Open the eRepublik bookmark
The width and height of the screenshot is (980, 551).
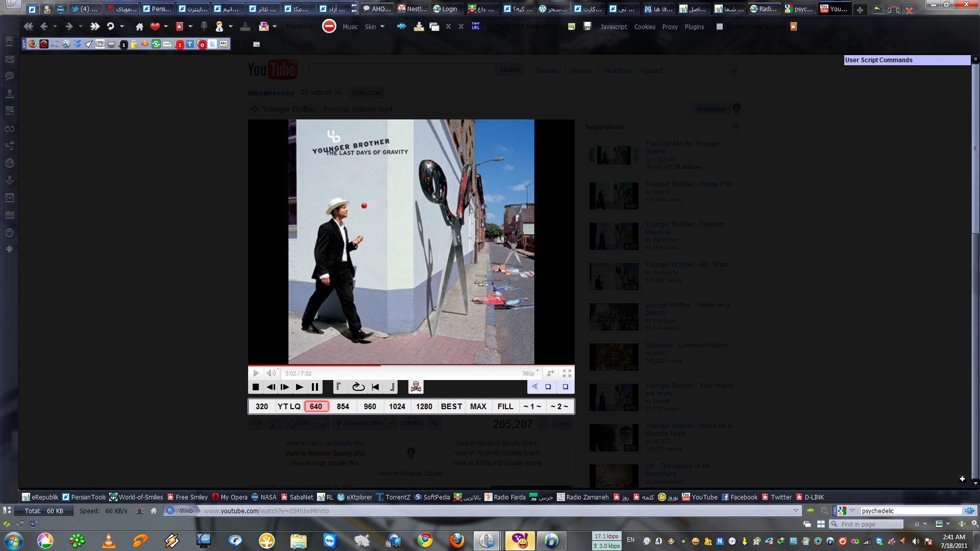(x=40, y=497)
